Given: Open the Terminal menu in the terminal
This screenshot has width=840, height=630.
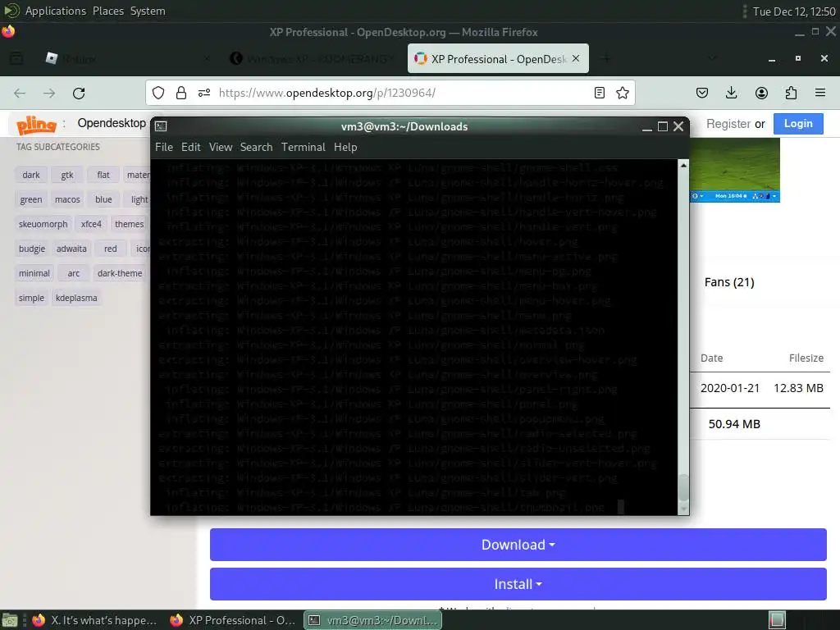Looking at the screenshot, I should [x=304, y=147].
